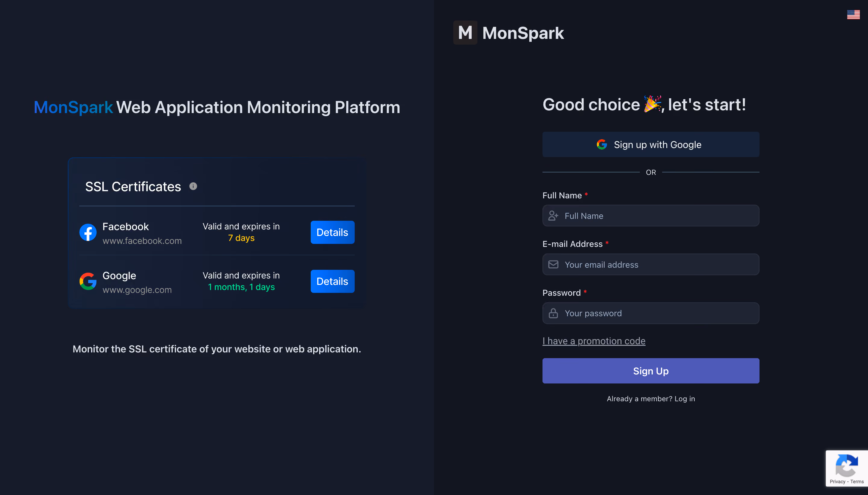Click the 'SSL Certificates' title

click(133, 187)
